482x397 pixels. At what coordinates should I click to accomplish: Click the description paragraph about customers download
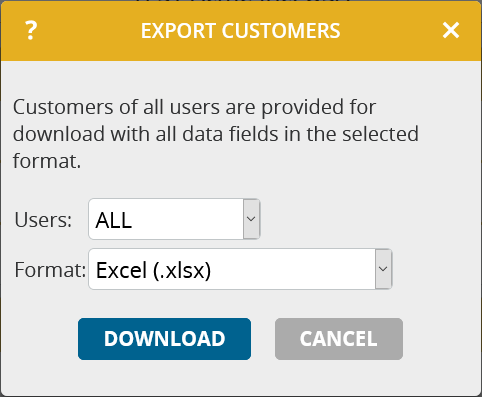(216, 134)
